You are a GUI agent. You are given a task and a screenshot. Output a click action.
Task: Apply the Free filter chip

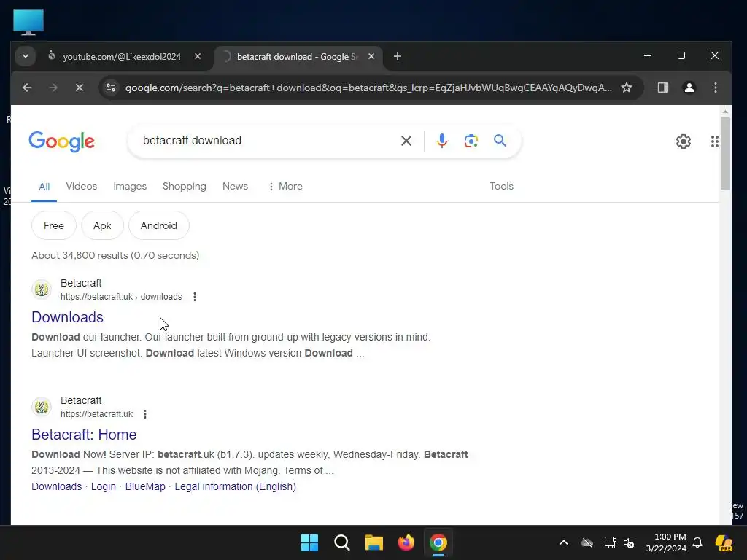point(54,225)
